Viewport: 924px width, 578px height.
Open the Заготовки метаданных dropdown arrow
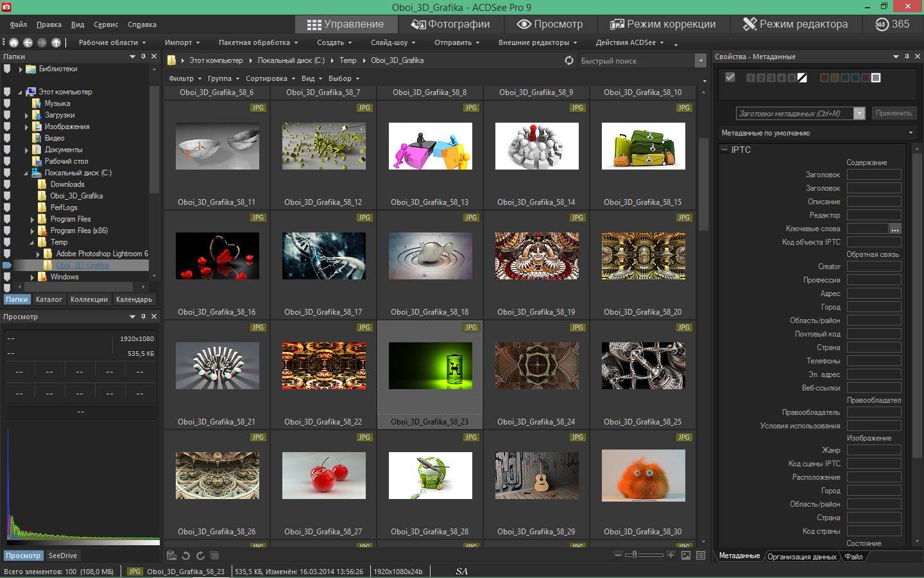[859, 113]
